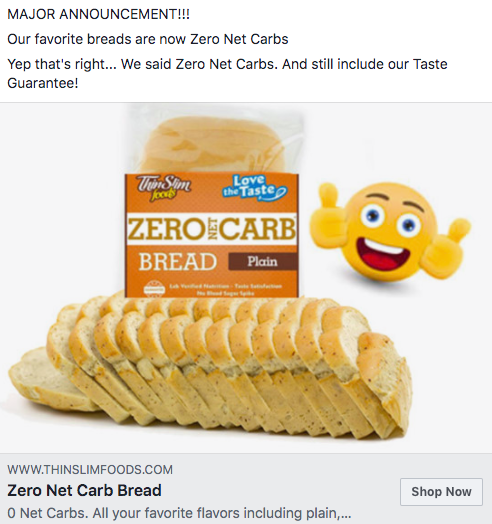Click the round seal on package bottom
This screenshot has height=524, width=492.
coord(154,289)
